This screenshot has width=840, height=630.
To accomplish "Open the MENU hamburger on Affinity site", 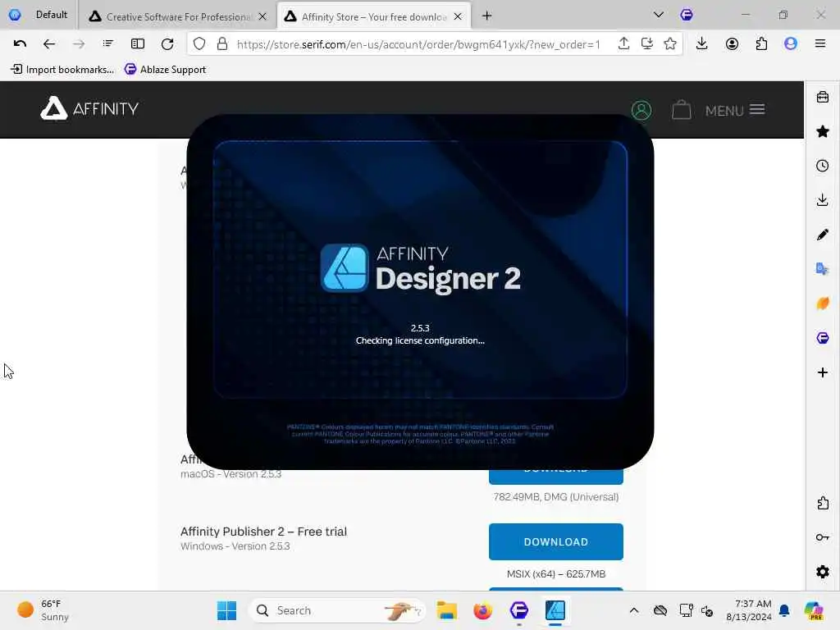I will point(734,111).
